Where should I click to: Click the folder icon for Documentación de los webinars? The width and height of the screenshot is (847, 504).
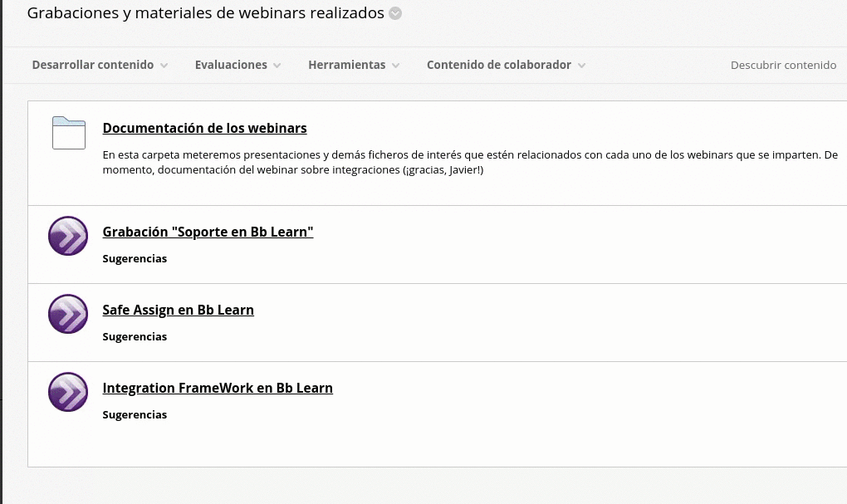tap(69, 133)
